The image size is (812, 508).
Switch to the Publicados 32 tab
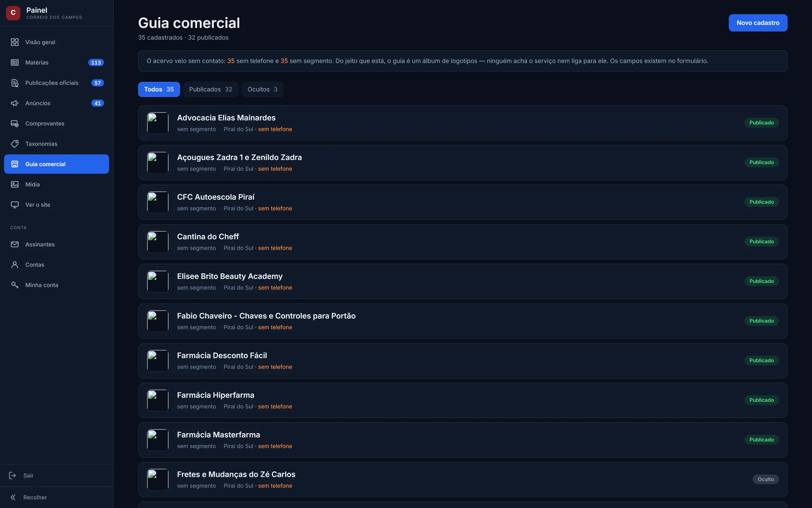pos(210,89)
